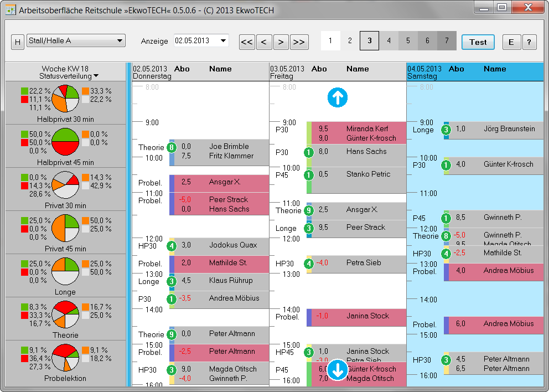The width and height of the screenshot is (549, 392).
Task: Jump back with the << button
Action: pyautogui.click(x=247, y=42)
